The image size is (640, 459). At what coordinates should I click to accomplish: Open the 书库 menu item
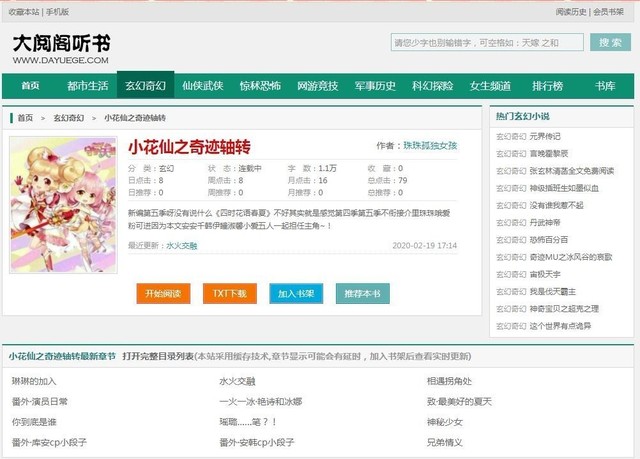pos(605,86)
